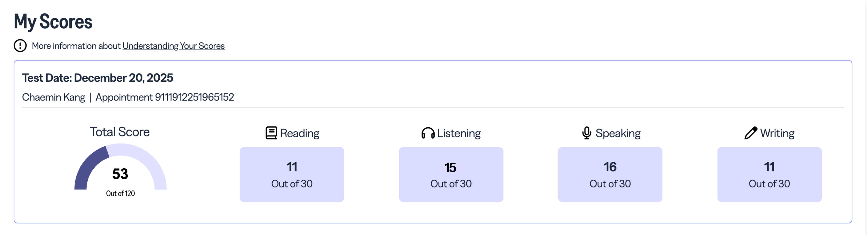Click the total score number 53

tap(120, 174)
